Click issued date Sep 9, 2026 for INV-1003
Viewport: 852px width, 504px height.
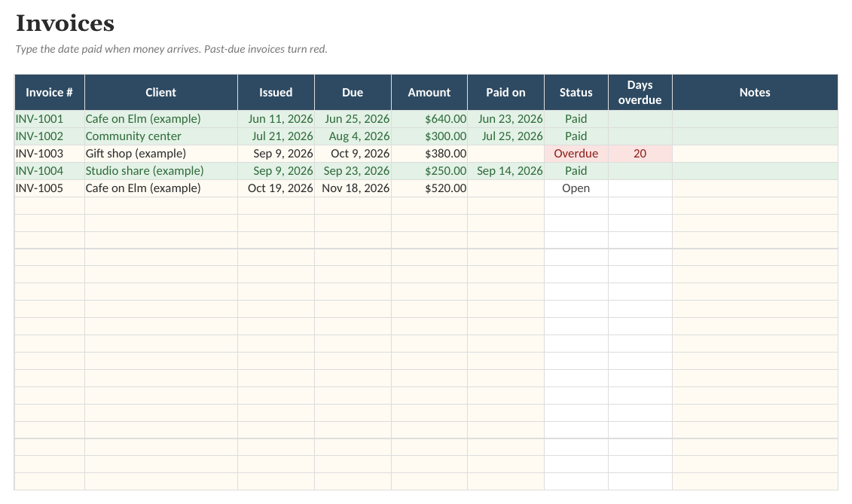(x=276, y=154)
